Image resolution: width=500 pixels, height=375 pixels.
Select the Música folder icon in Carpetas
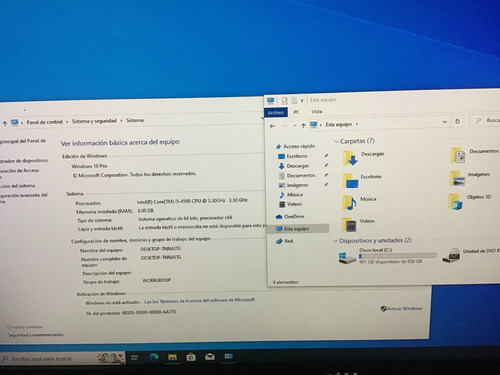coord(349,203)
